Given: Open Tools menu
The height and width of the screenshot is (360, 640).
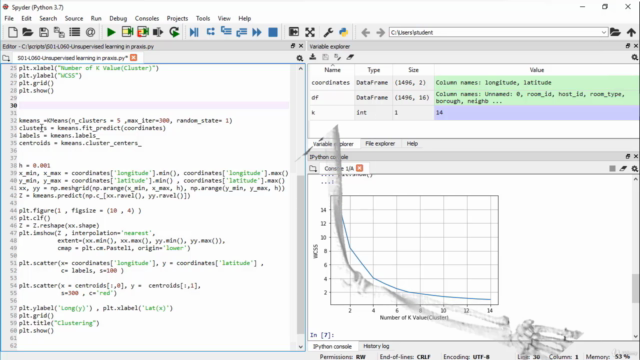Looking at the screenshot, I should point(203,18).
